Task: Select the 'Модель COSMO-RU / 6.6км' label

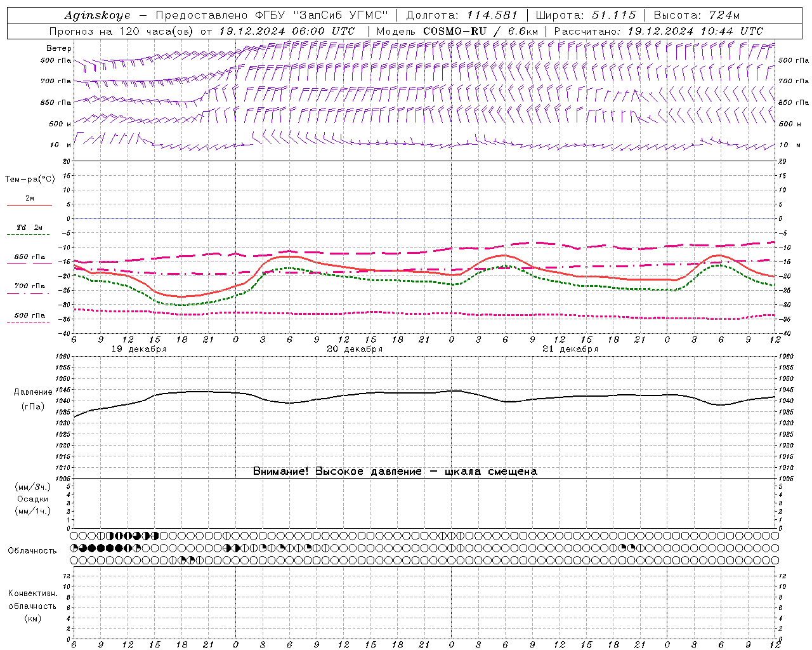Action: 457,31
